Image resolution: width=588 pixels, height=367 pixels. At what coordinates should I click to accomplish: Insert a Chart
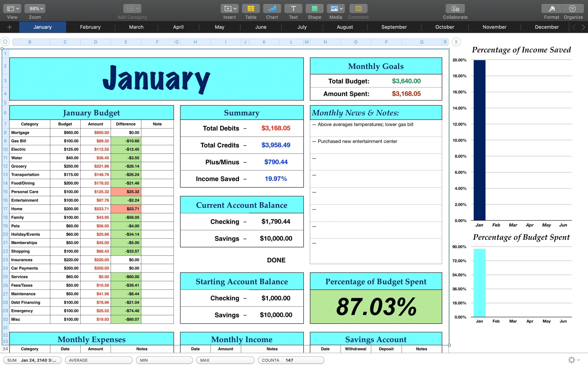272,8
